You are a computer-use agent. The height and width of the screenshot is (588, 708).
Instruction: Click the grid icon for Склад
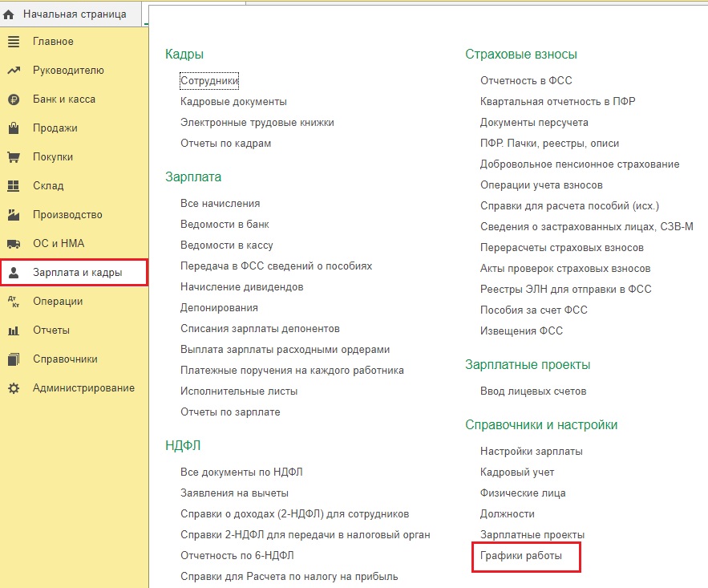[x=14, y=186]
